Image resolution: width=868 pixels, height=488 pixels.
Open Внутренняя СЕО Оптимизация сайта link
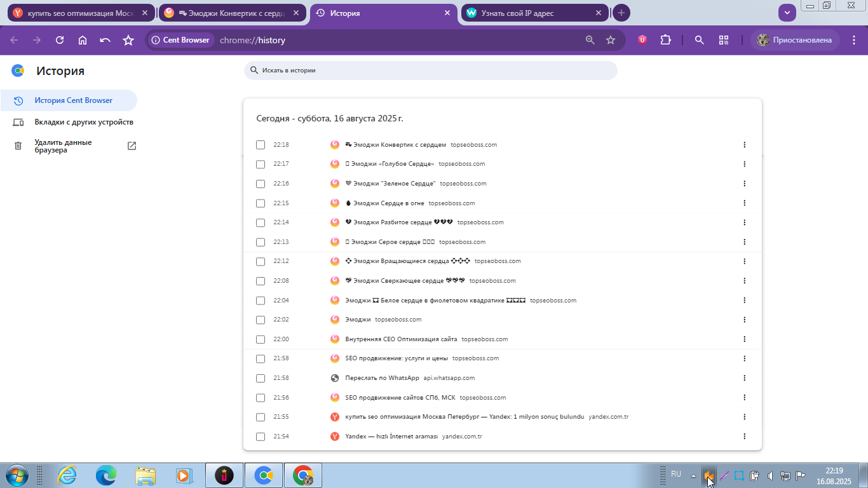point(401,339)
